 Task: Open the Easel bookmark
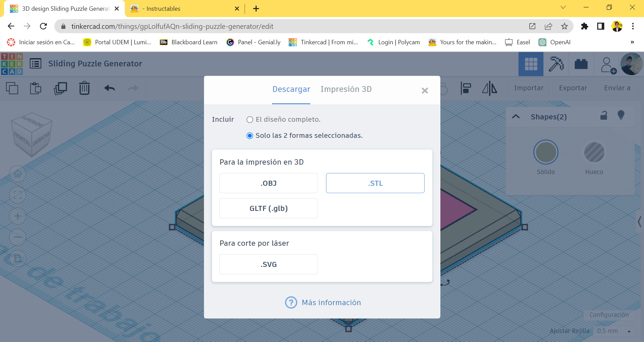[517, 42]
